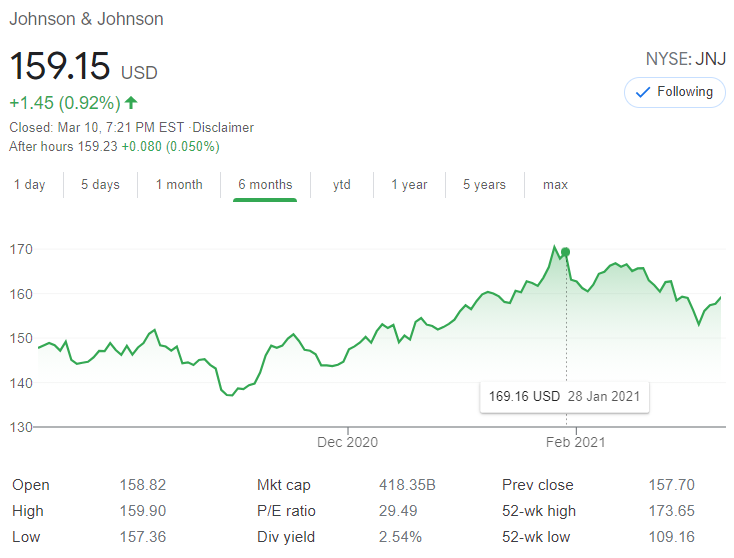
Task: Click the 170 y-axis label
Action: pyautogui.click(x=21, y=249)
